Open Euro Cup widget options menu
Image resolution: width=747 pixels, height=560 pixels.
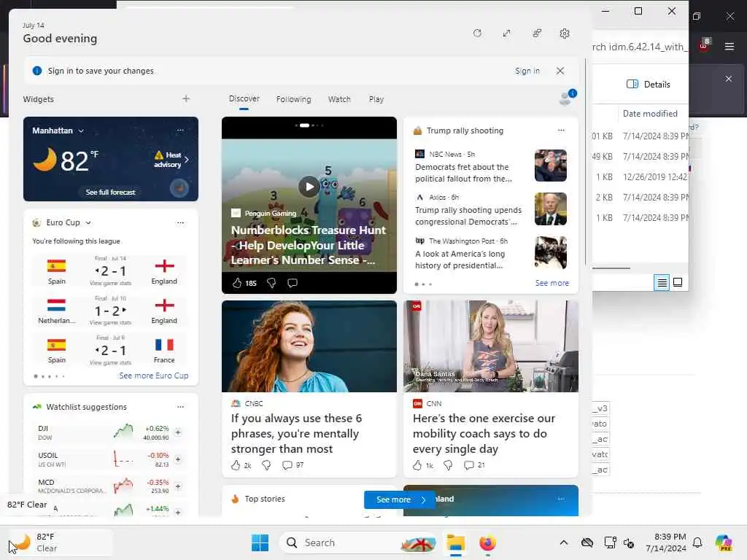180,222
